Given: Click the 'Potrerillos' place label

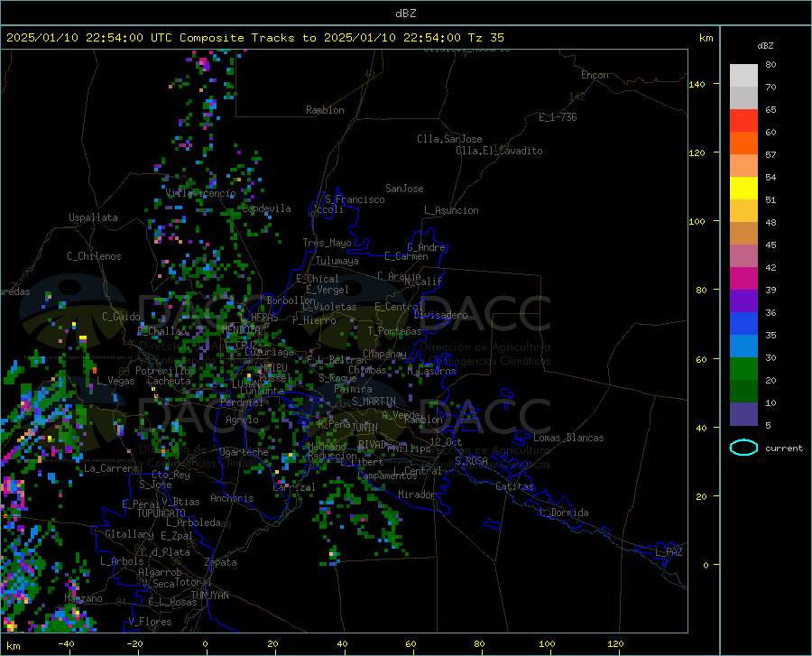Looking at the screenshot, I should (165, 371).
